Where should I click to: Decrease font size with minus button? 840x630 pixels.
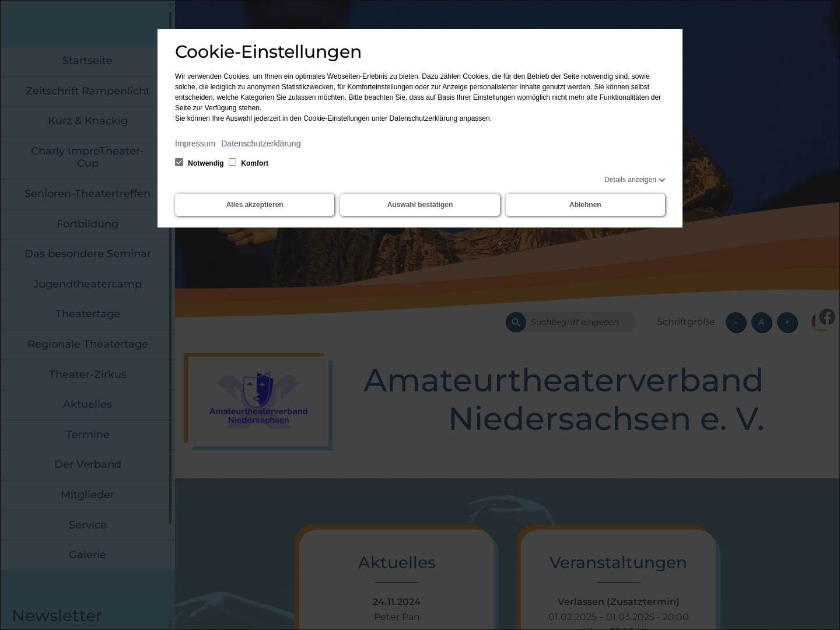click(x=736, y=322)
